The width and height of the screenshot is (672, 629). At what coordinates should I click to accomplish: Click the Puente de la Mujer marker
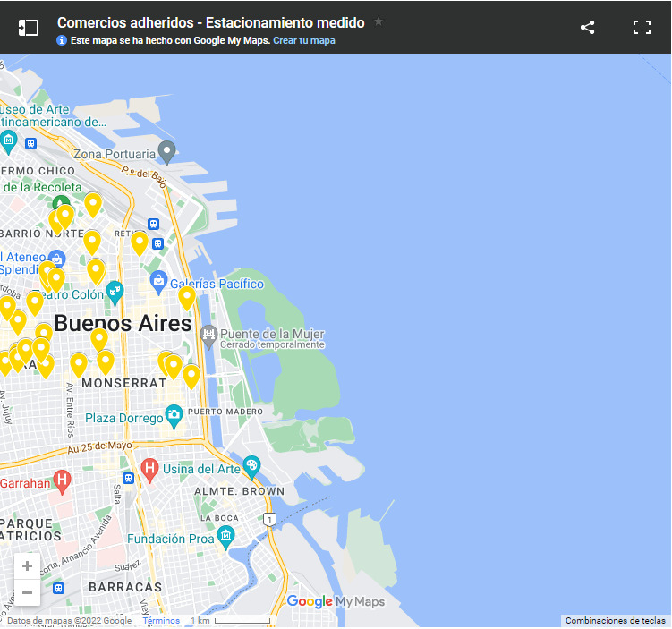coord(209,335)
